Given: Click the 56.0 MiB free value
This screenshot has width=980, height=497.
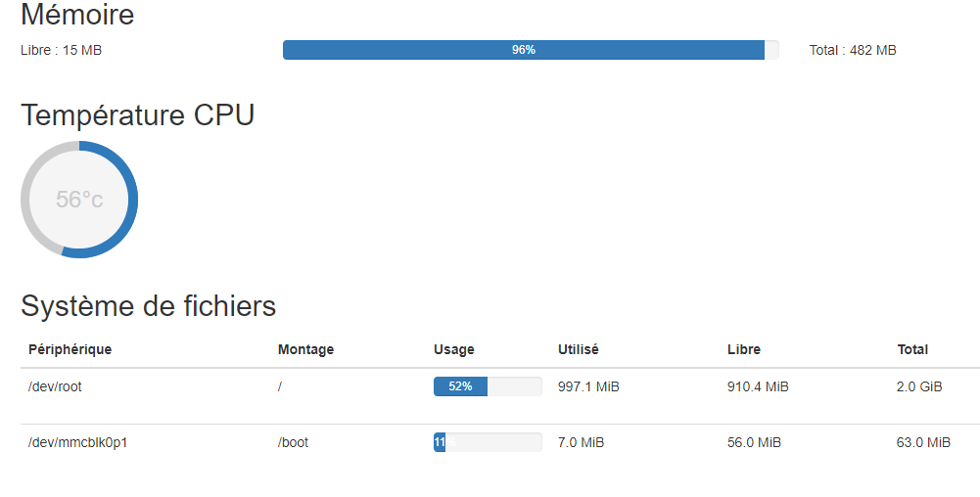Looking at the screenshot, I should tap(754, 442).
